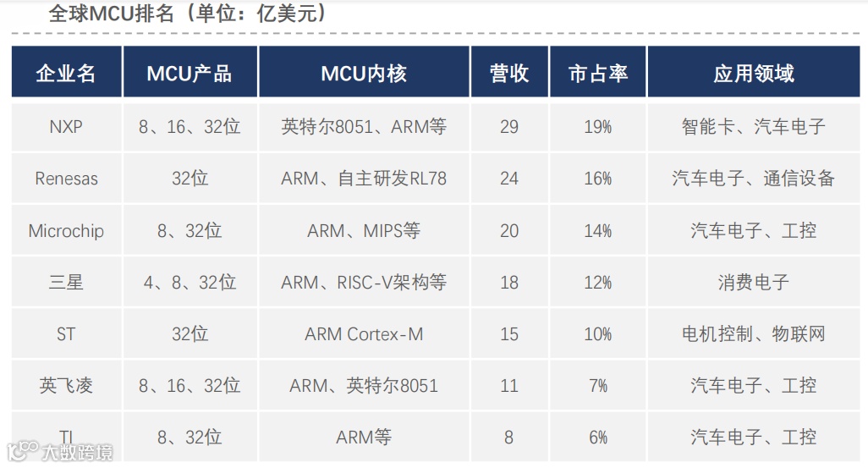Select the cell ARM、RISC-V架构等

365,282
